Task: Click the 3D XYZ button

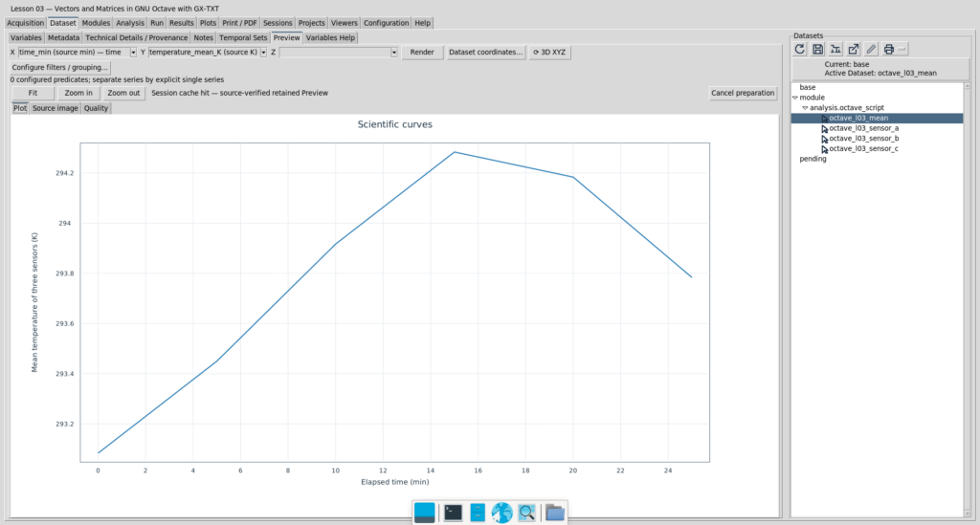Action: coord(549,53)
